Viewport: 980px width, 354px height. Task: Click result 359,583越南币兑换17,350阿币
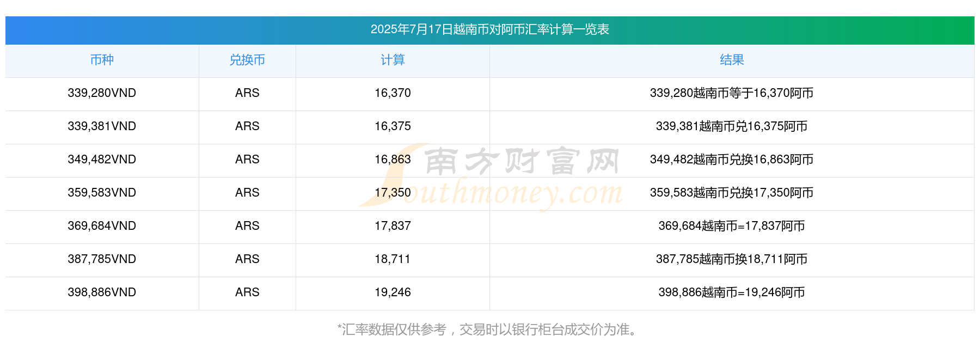[732, 193]
